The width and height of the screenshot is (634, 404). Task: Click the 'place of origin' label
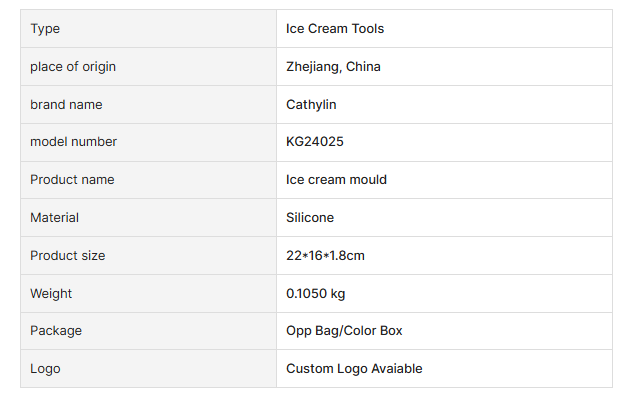(x=73, y=67)
